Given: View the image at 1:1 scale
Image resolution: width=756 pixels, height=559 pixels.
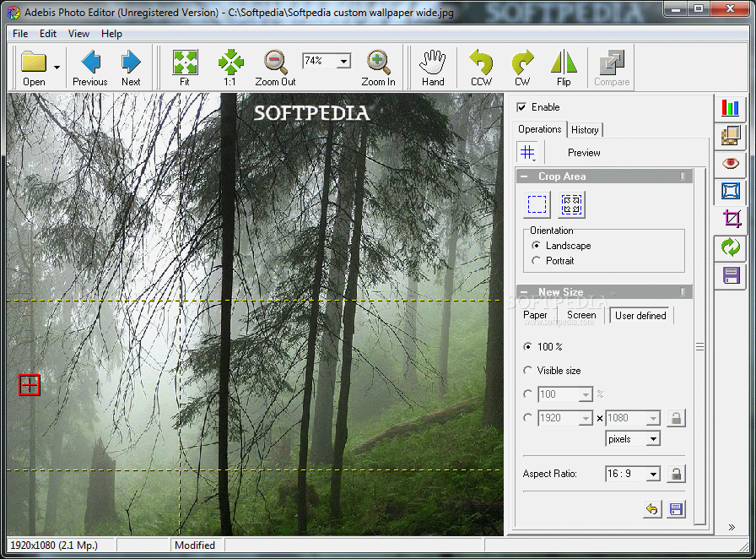Looking at the screenshot, I should pyautogui.click(x=230, y=68).
